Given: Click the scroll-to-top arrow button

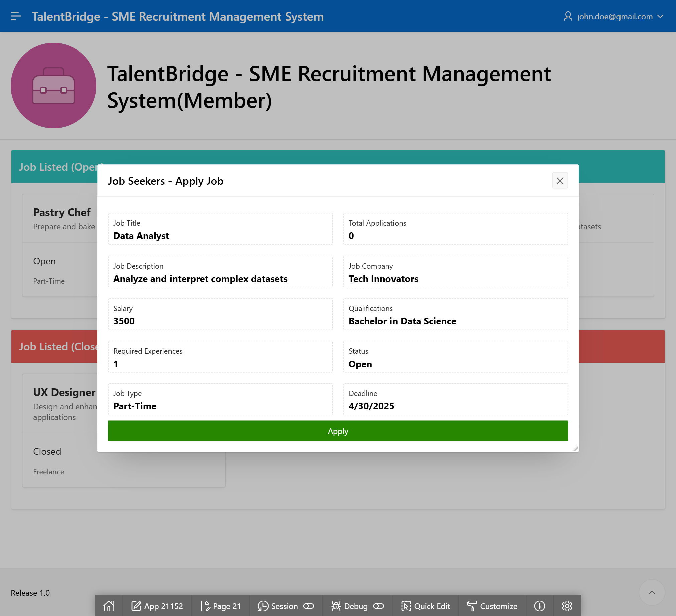Looking at the screenshot, I should [652, 592].
